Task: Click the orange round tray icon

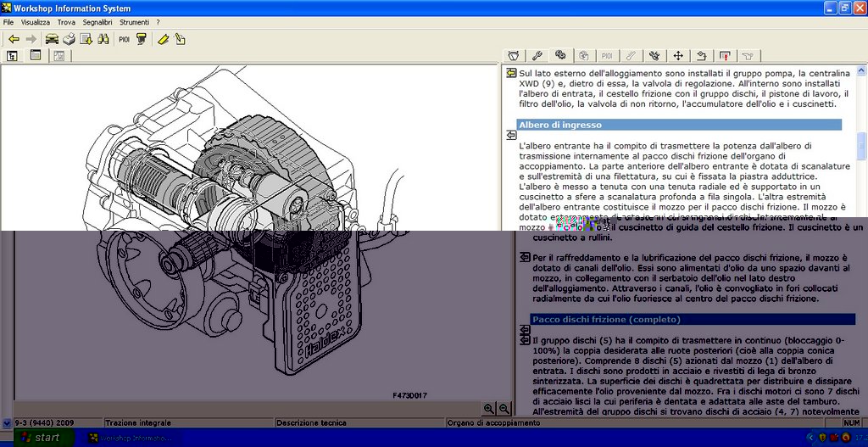Action: (x=846, y=438)
